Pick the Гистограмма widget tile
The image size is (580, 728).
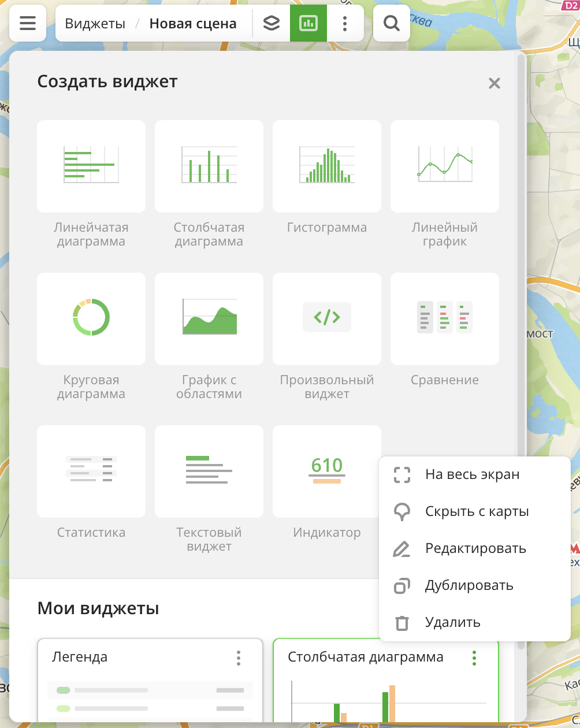coord(327,166)
